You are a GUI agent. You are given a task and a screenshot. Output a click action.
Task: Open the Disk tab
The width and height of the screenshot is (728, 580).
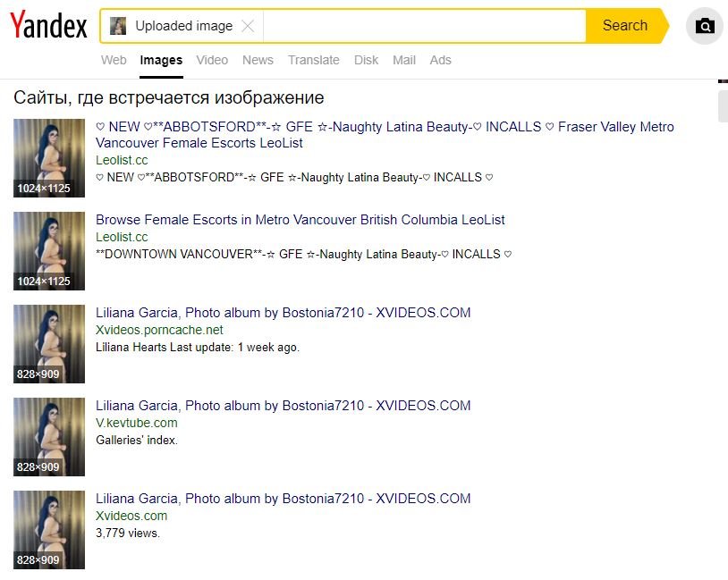(x=366, y=60)
